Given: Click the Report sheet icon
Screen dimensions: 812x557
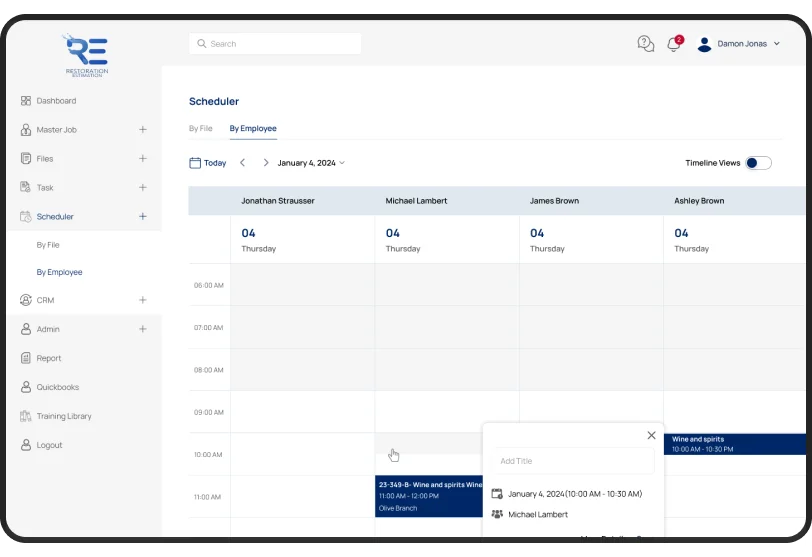Looking at the screenshot, I should [25, 358].
